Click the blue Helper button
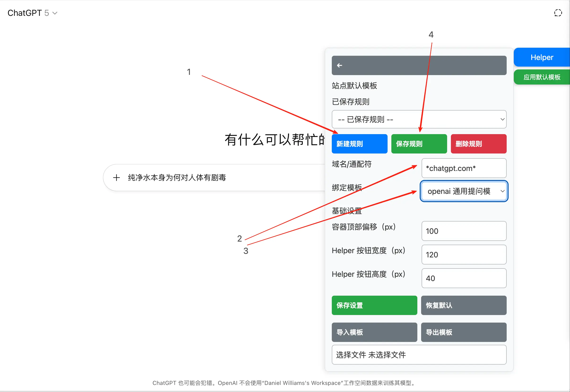Image resolution: width=570 pixels, height=392 pixels. coord(542,57)
